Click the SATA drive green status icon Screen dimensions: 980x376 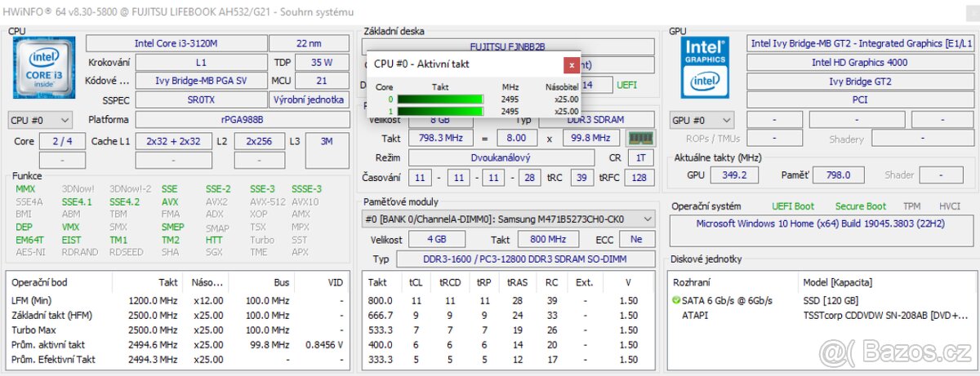(x=676, y=301)
